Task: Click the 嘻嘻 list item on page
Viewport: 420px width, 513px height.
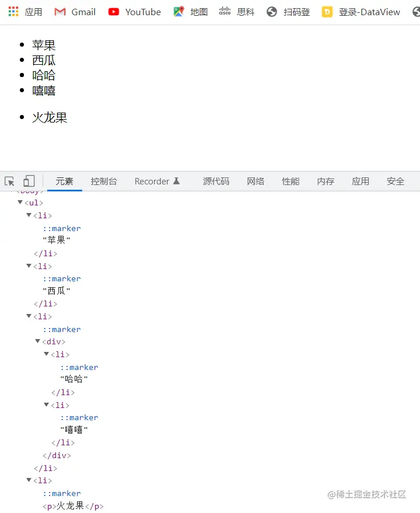Action: (x=44, y=90)
